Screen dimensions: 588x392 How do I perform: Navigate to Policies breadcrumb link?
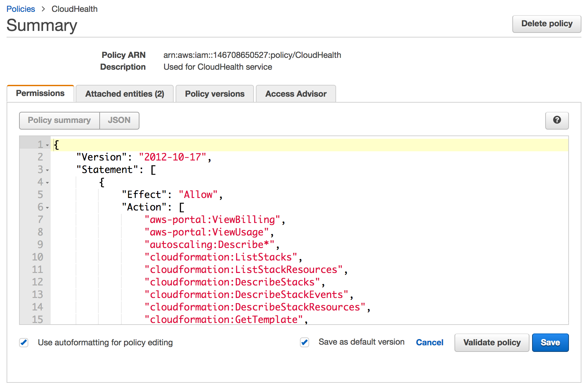(21, 9)
